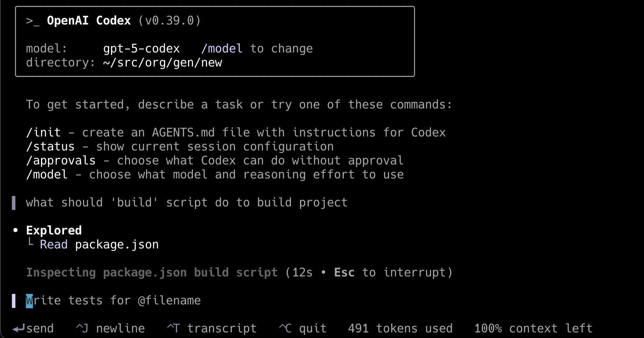
Task: Click the ^J newline shortcut hint
Action: [110, 329]
